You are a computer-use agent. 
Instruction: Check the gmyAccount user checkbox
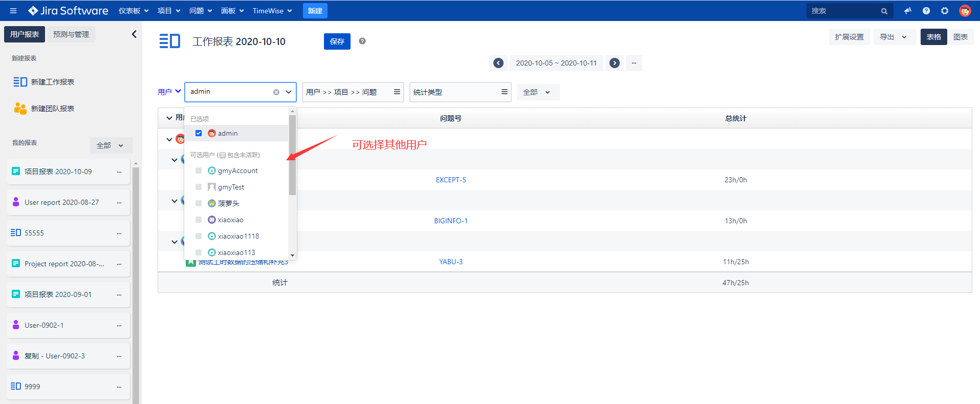tap(199, 171)
